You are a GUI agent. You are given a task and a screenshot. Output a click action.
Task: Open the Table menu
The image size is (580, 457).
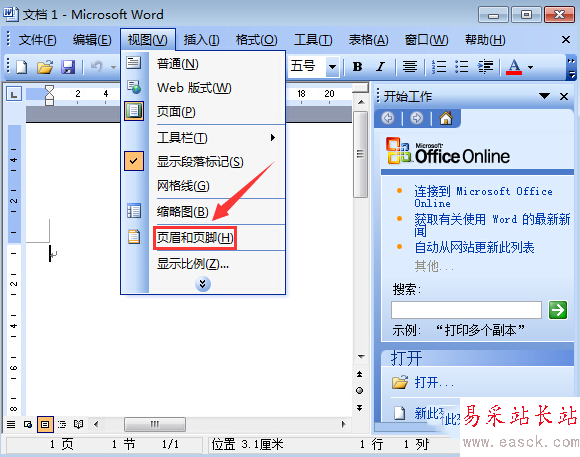click(x=368, y=40)
